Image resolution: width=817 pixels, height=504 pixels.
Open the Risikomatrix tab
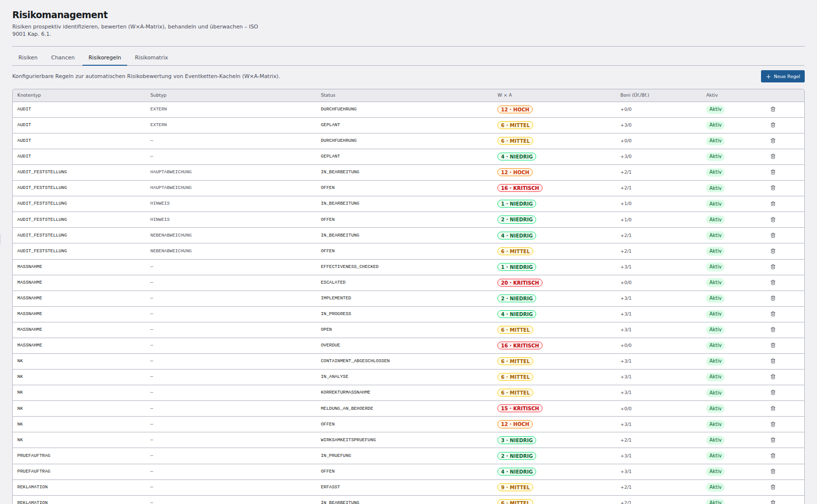151,58
